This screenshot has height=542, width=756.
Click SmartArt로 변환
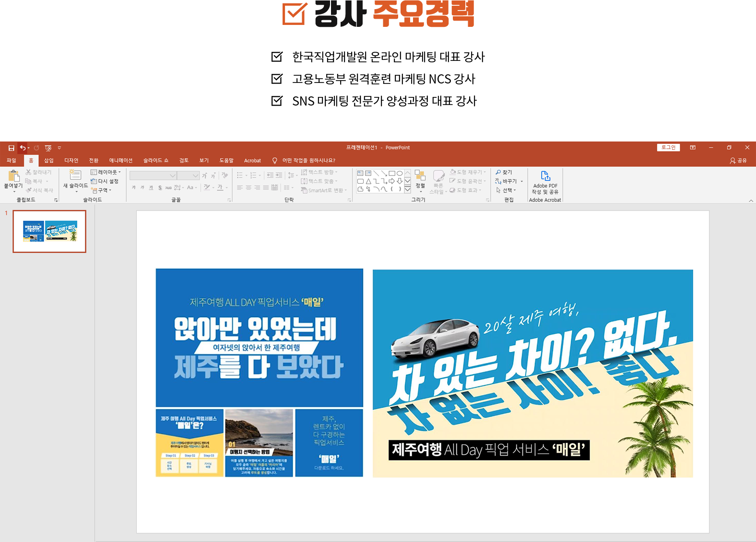[x=323, y=190]
